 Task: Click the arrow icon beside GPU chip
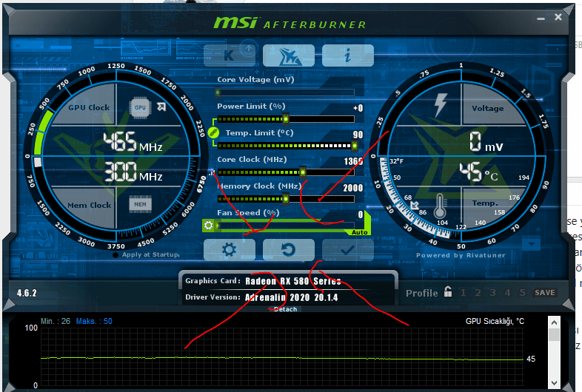coord(161,107)
